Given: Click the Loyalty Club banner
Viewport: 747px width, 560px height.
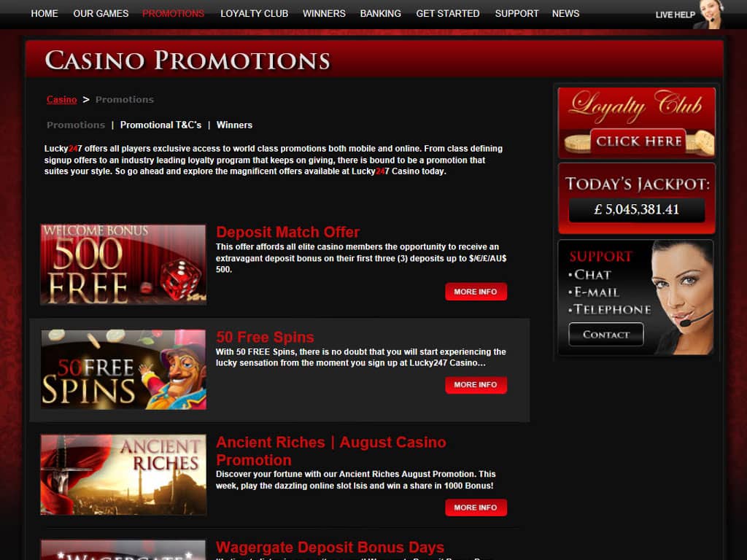Looking at the screenshot, I should (636, 122).
